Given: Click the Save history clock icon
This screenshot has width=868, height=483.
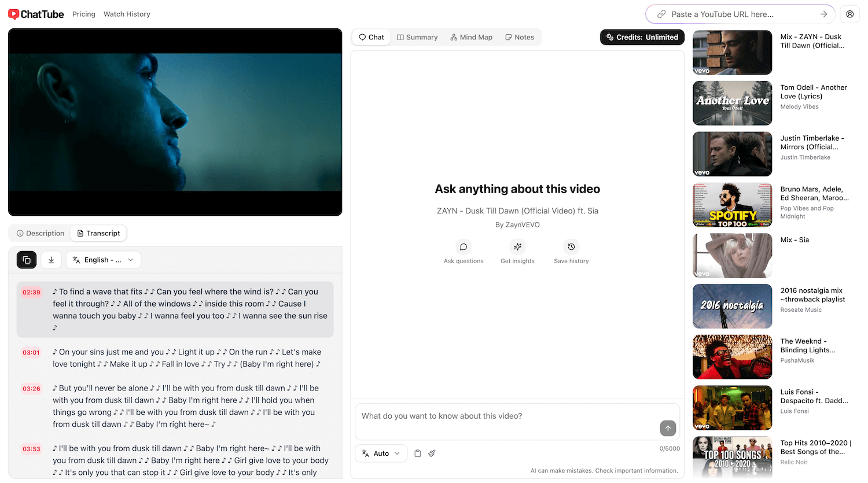Looking at the screenshot, I should coord(571,247).
